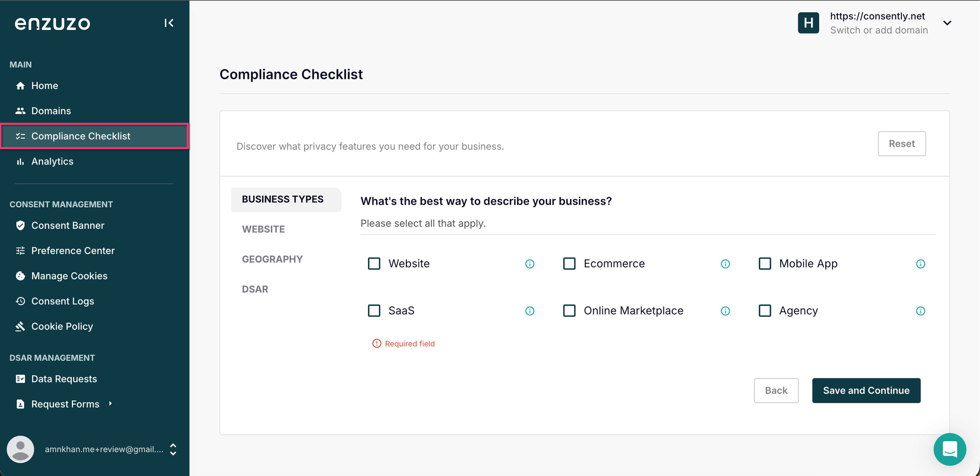Viewport: 980px width, 476px height.
Task: Click the Consent Banner shield icon
Action: [20, 226]
